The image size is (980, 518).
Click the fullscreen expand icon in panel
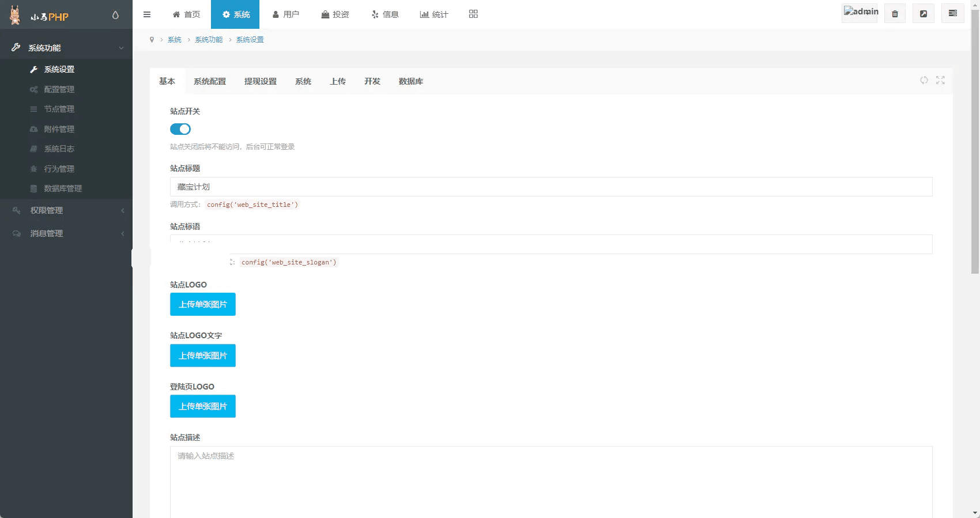940,80
